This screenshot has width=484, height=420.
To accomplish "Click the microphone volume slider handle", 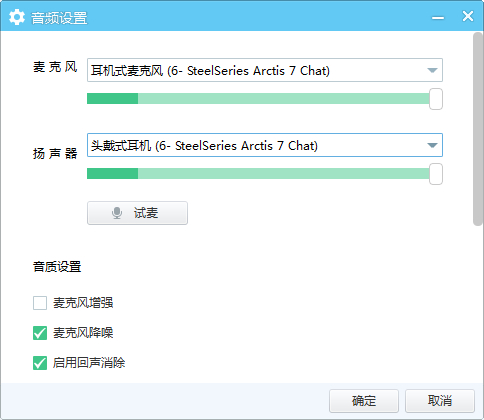I will click(436, 99).
